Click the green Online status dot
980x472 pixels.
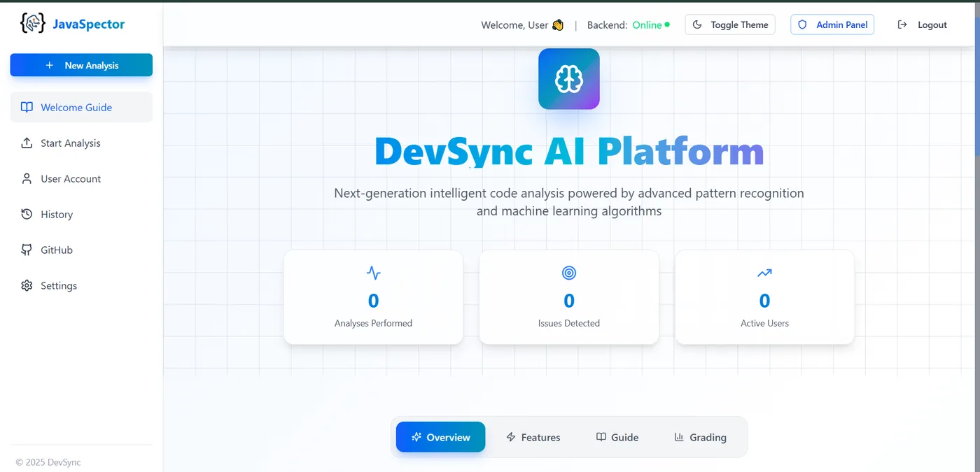click(667, 24)
